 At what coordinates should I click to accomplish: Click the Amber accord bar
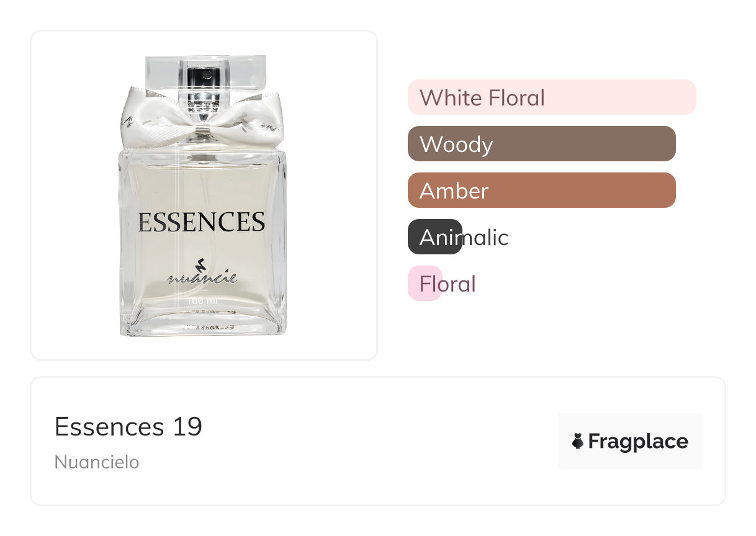coord(541,190)
